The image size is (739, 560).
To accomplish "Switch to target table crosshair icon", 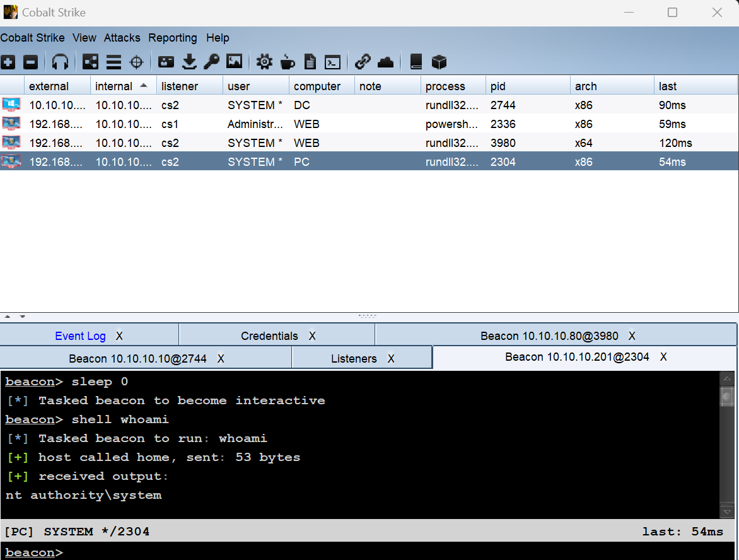I will [x=136, y=62].
